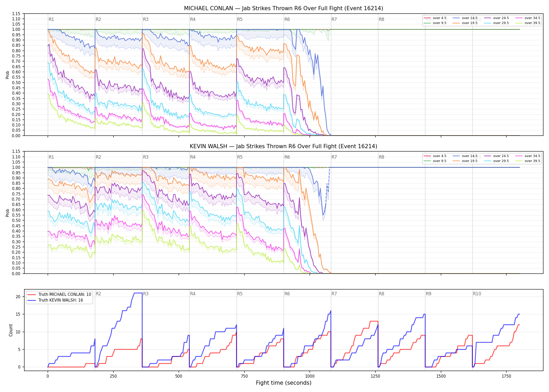549x392 pixels.
Task: Click red line sample in Count chart legend
Action: click(x=32, y=295)
